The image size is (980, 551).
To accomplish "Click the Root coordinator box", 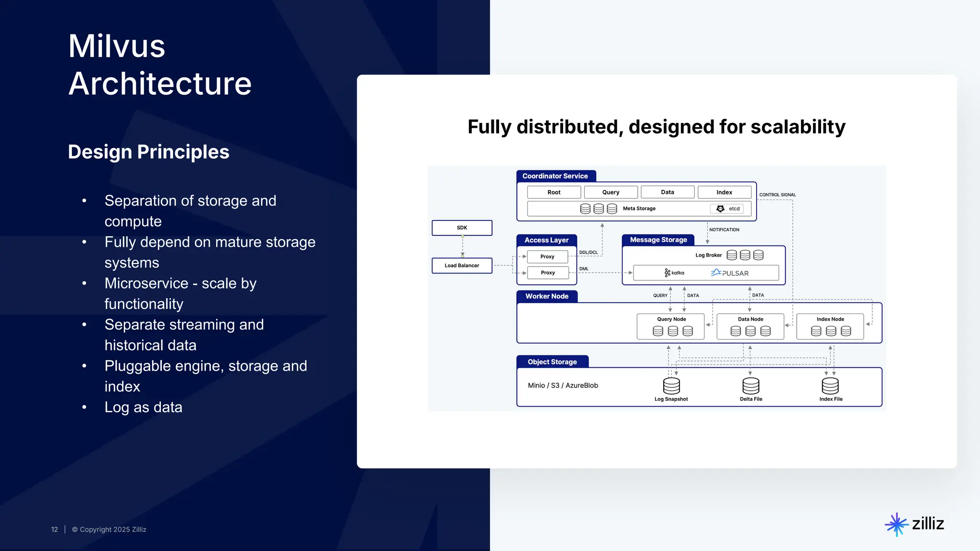I will pyautogui.click(x=554, y=192).
